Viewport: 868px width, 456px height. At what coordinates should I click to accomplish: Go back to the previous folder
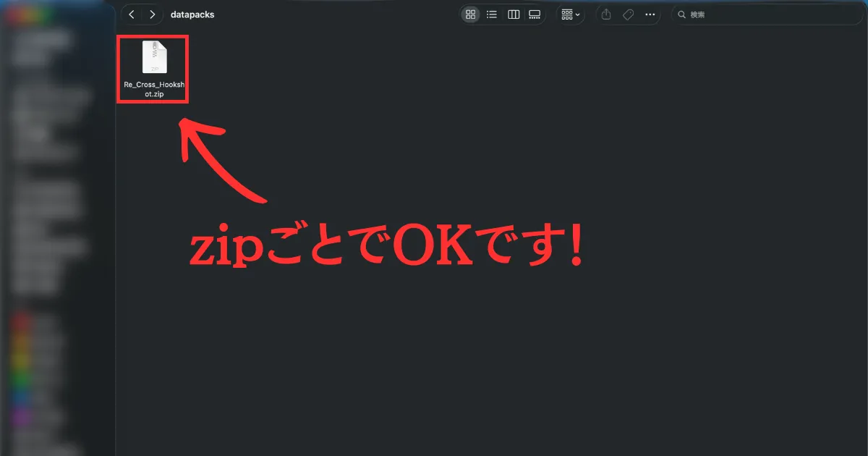[132, 14]
